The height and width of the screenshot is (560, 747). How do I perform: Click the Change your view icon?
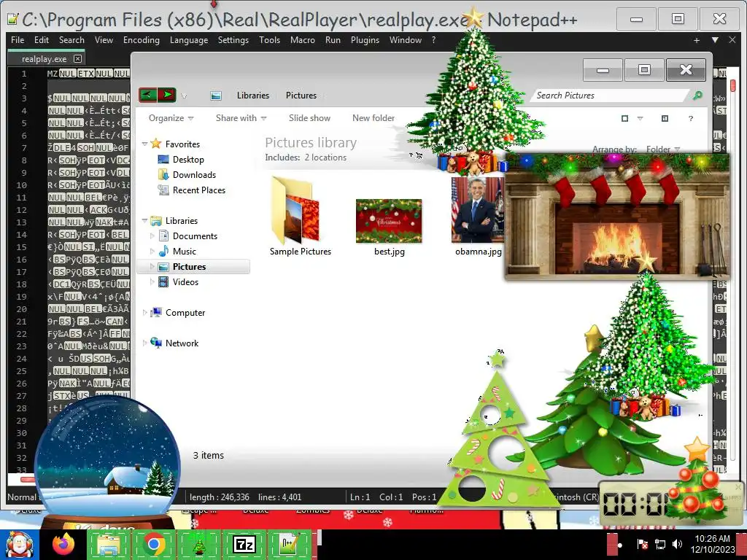(624, 118)
